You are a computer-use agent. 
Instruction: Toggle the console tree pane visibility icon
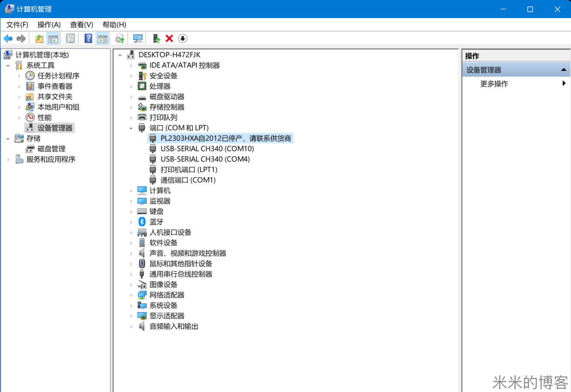pos(53,39)
